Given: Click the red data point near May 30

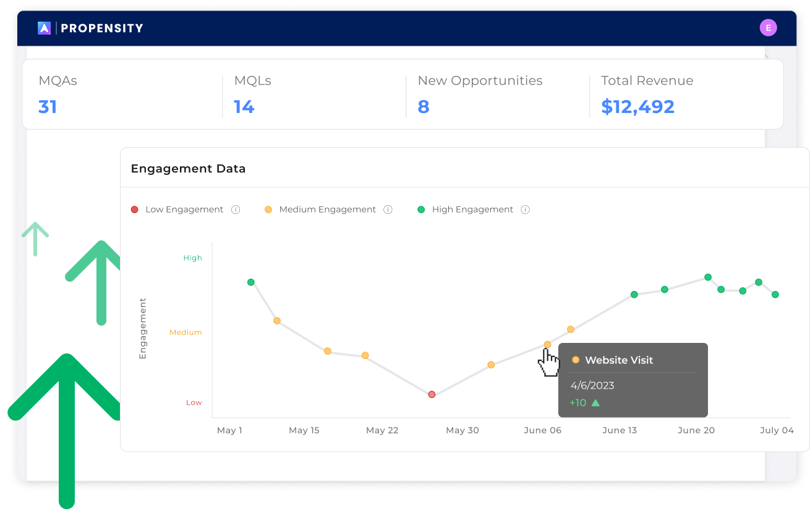Looking at the screenshot, I should [x=431, y=394].
